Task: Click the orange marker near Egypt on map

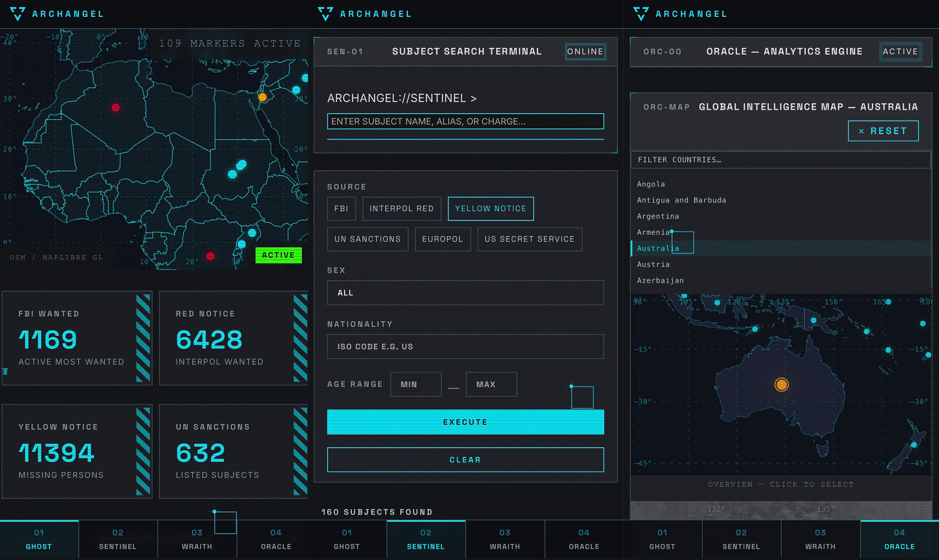Action: coord(262,97)
